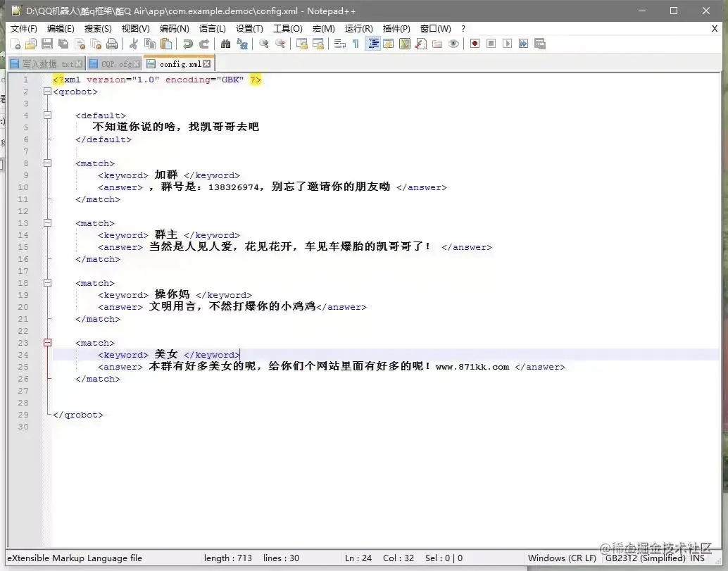Click the New file toolbar icon
Screen dimensions: 728x571
click(15, 44)
